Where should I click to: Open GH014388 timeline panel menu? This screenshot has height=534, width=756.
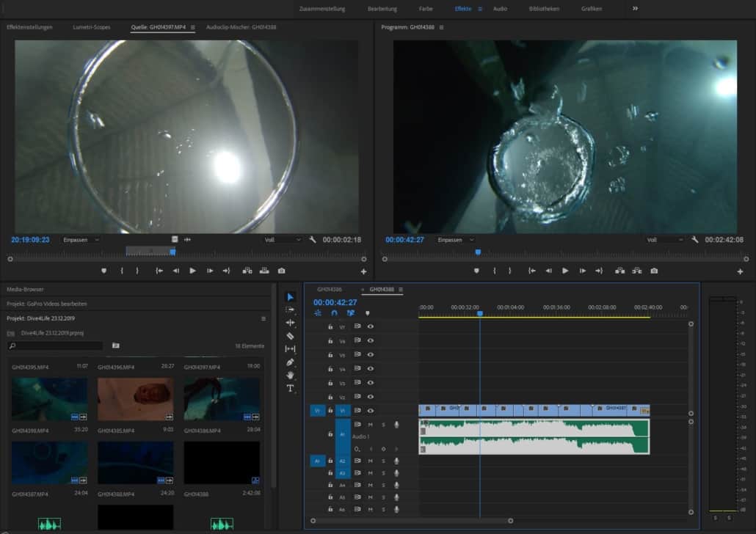click(x=401, y=290)
